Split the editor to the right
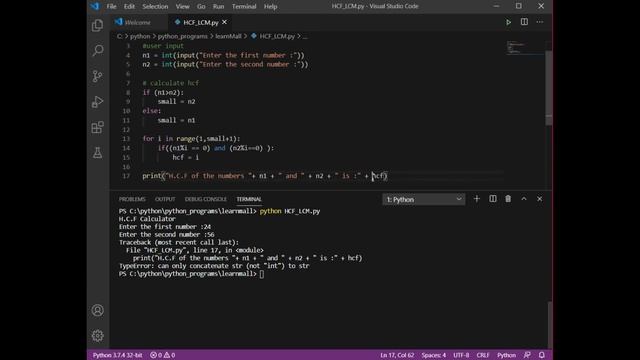The height and width of the screenshot is (360, 640). (x=524, y=22)
